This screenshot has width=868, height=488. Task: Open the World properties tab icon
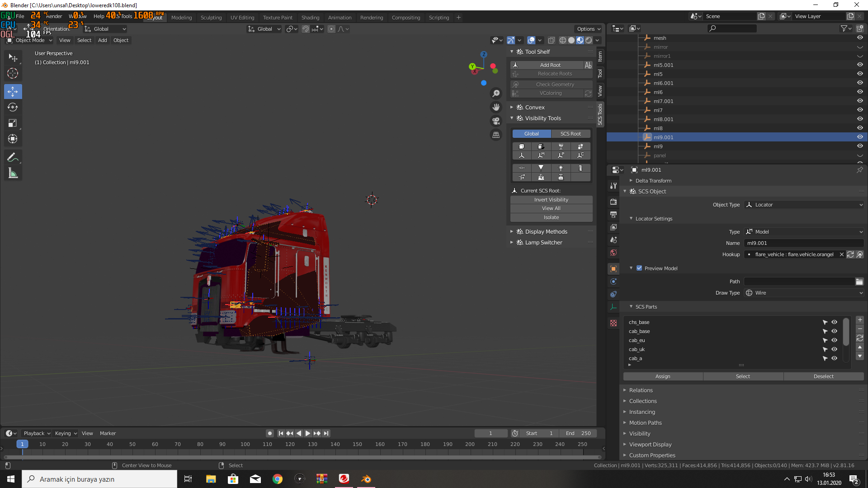pyautogui.click(x=613, y=253)
